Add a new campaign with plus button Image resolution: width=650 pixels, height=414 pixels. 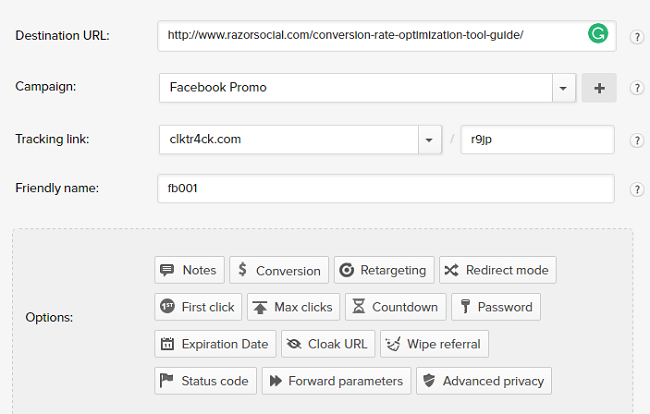click(599, 88)
